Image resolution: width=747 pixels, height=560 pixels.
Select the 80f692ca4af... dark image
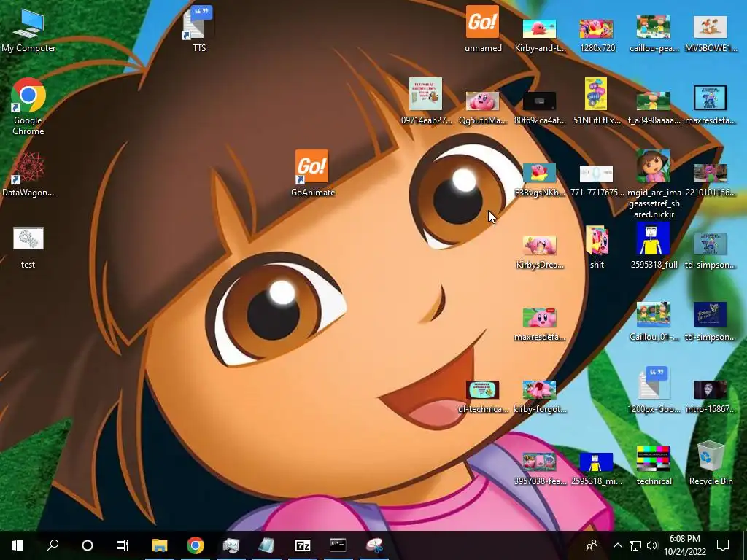tap(540, 108)
